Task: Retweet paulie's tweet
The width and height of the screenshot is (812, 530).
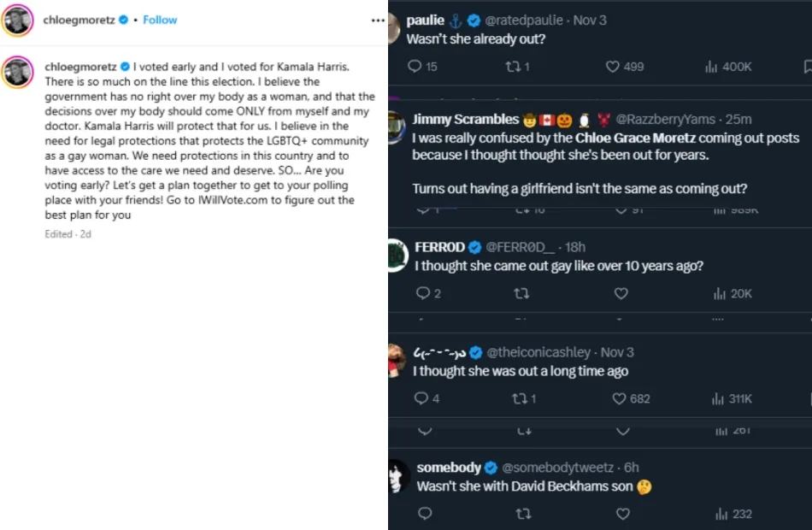Action: pyautogui.click(x=513, y=67)
